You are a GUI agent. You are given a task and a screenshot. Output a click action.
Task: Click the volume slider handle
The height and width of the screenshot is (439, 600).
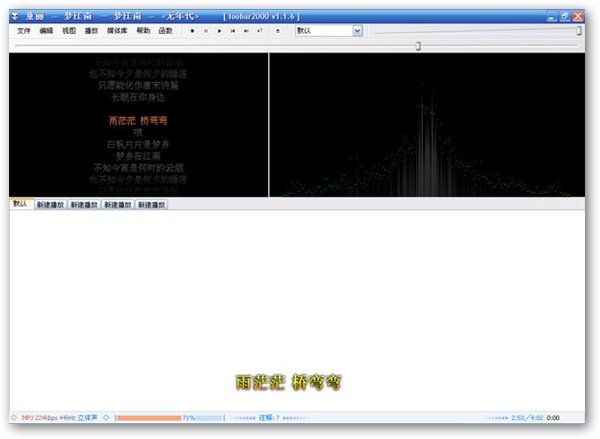click(579, 31)
